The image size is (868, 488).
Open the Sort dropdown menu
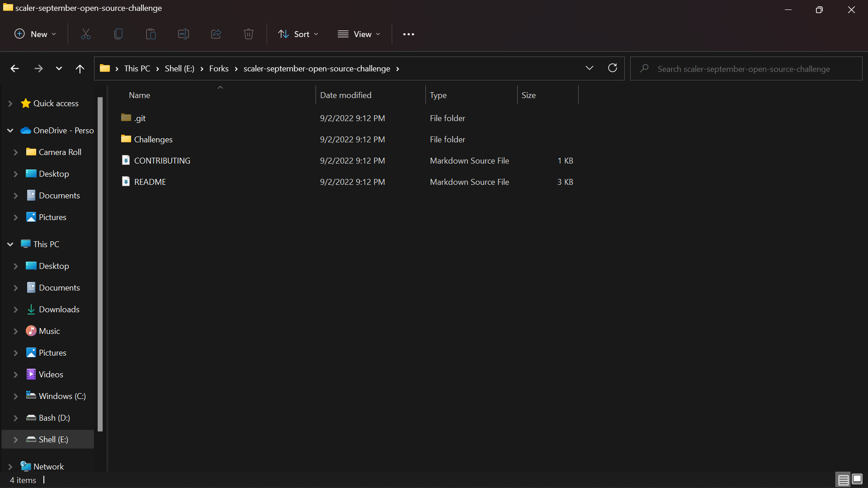[298, 34]
